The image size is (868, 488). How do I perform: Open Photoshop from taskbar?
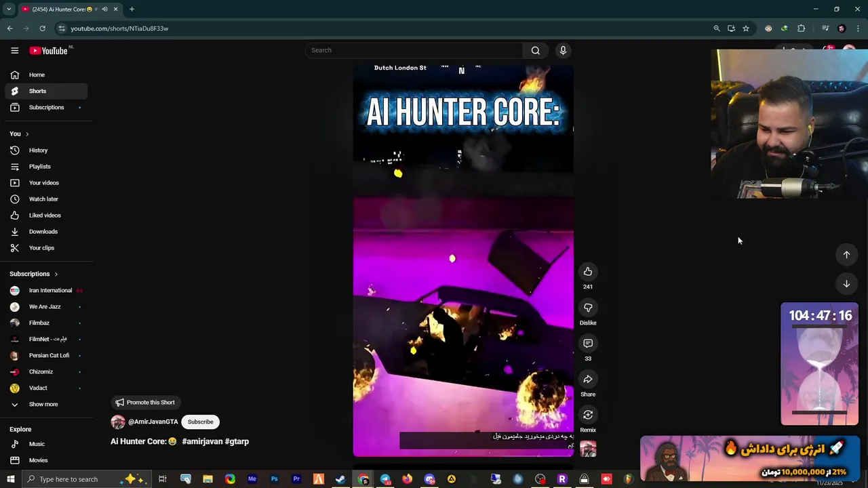coord(274,479)
